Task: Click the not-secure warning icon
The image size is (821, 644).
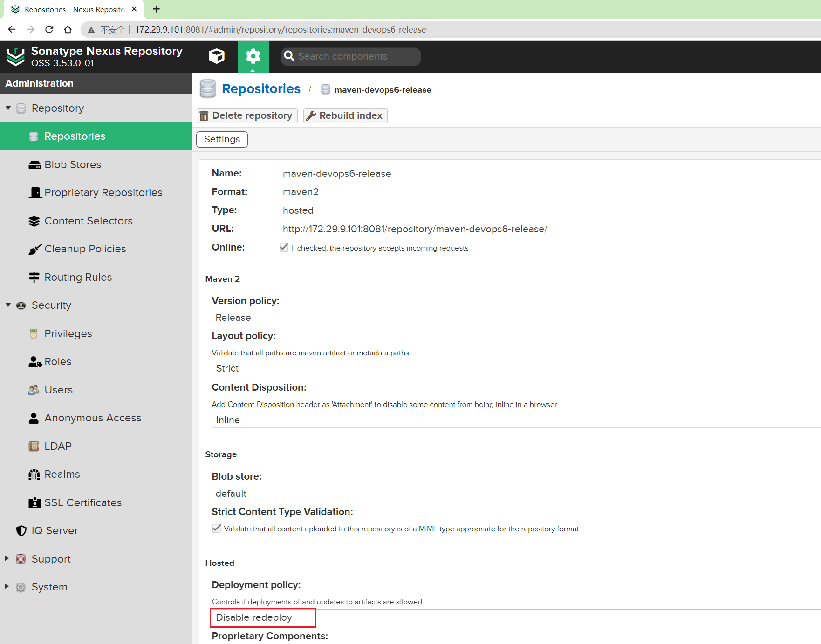Action: pos(91,30)
